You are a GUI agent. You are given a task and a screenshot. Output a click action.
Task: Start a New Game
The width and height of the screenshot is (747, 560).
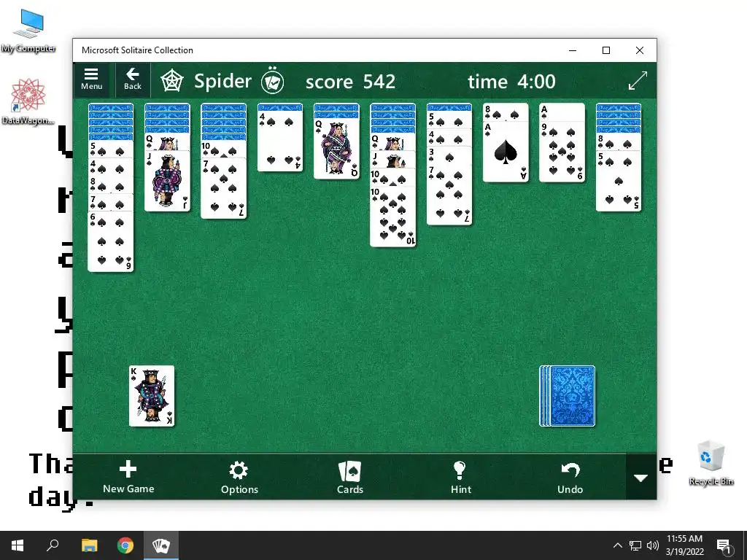pos(128,477)
